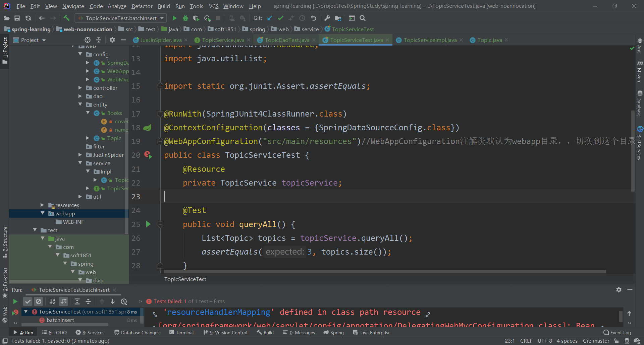
Task: Open Search Everywhere magnifier icon
Action: tap(363, 18)
